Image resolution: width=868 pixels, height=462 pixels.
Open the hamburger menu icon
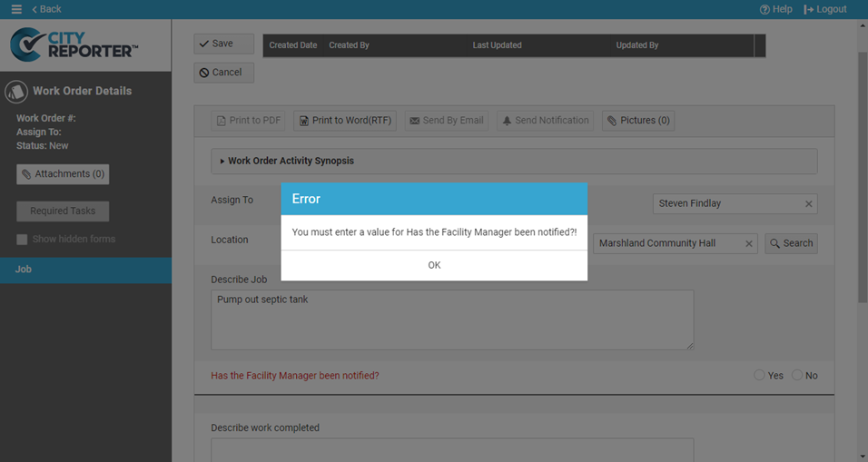(x=15, y=9)
